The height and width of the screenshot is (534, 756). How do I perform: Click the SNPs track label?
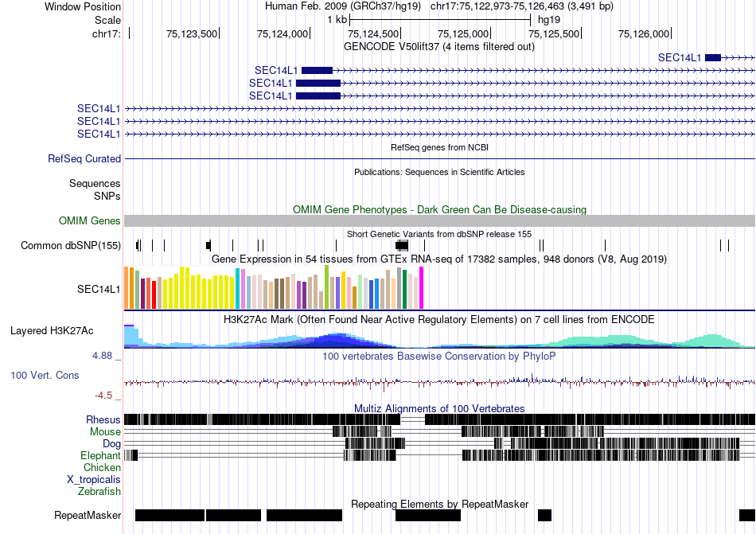pyautogui.click(x=107, y=196)
